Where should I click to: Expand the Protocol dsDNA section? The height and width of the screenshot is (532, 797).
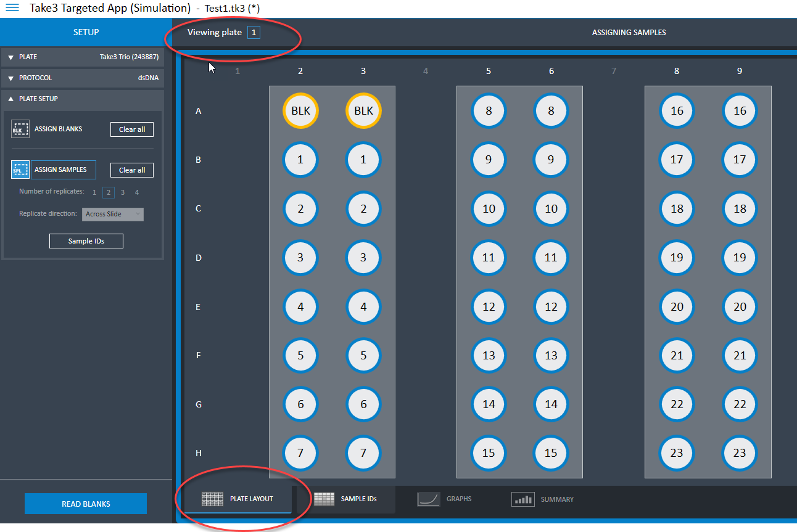(11, 78)
